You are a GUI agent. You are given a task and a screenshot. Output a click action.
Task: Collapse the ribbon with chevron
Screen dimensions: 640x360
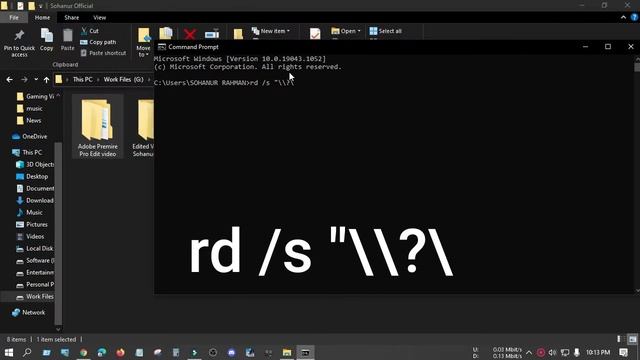point(623,17)
